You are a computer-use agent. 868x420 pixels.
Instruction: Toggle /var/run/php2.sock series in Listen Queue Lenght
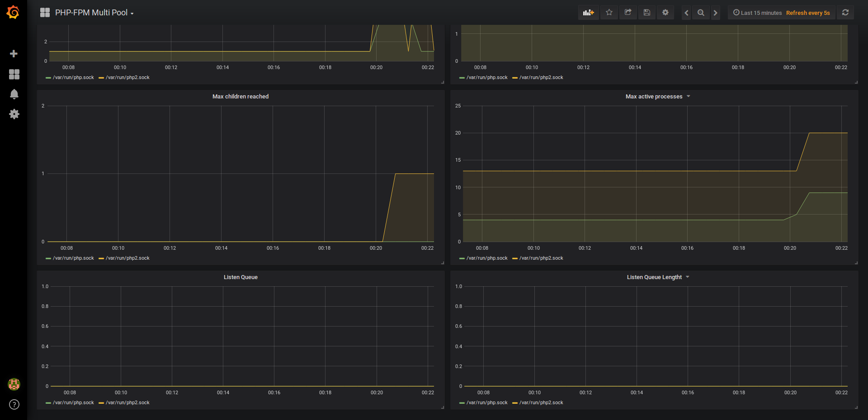click(x=541, y=403)
